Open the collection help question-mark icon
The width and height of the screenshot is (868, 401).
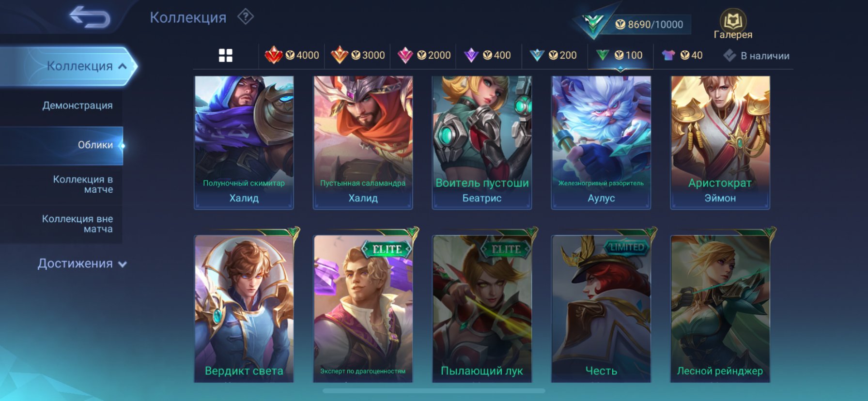coord(246,17)
